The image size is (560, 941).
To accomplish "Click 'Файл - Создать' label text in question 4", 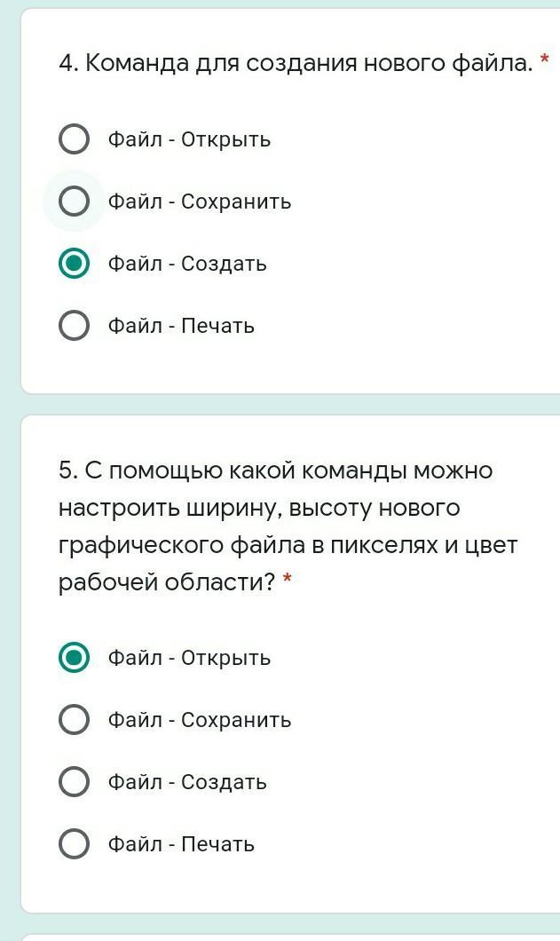I will [187, 264].
